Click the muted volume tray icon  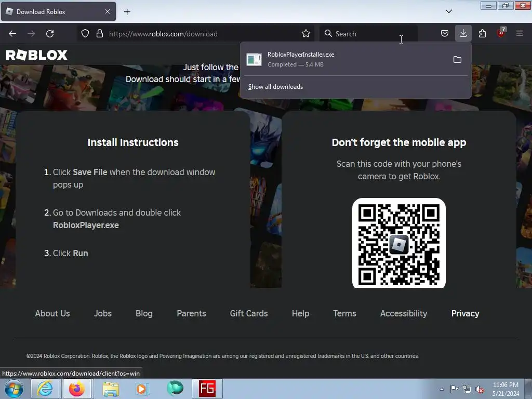pyautogui.click(x=480, y=389)
